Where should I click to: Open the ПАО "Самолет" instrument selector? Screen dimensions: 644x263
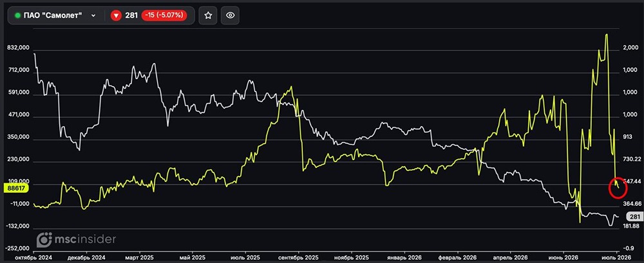[x=55, y=15]
